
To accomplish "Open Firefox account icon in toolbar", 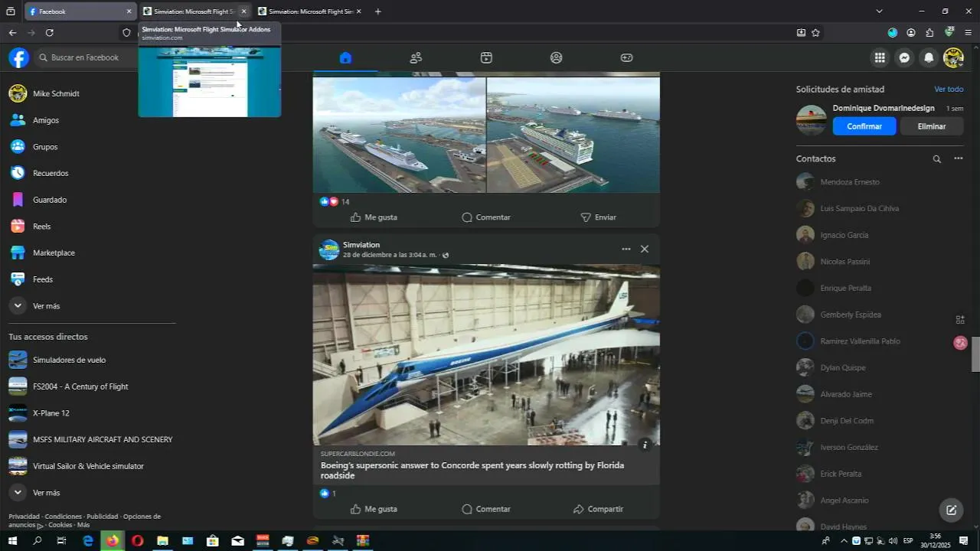I will [911, 33].
